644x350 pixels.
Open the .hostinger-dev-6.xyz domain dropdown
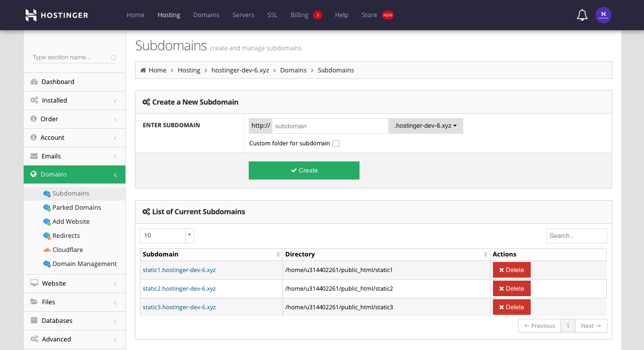425,126
